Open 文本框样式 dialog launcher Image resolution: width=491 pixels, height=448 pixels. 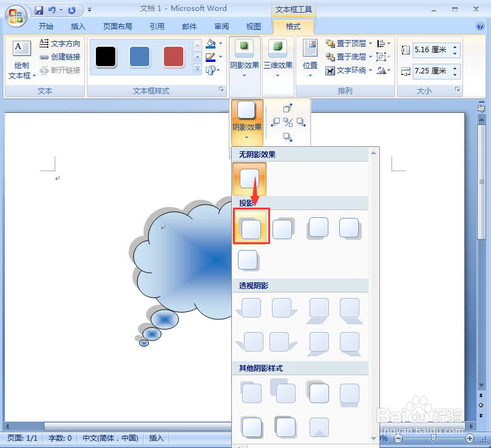pyautogui.click(x=222, y=89)
